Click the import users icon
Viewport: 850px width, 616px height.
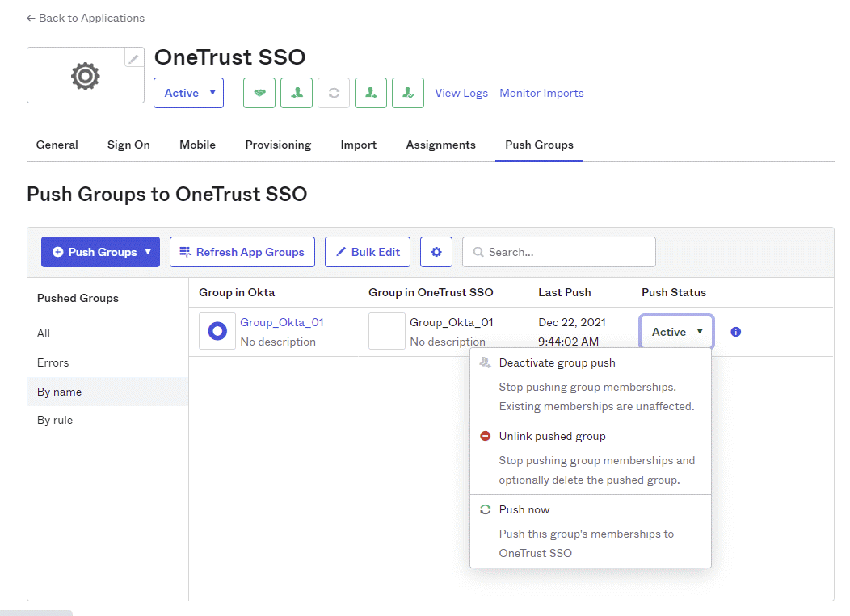(x=296, y=93)
